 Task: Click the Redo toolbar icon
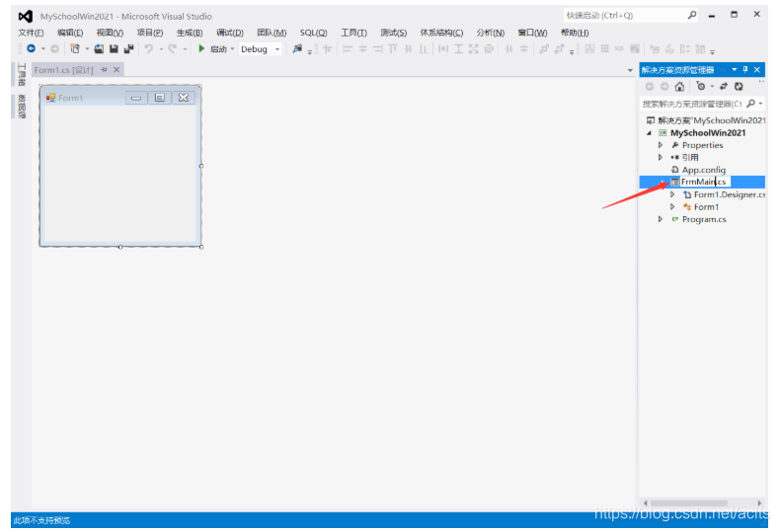tap(172, 48)
